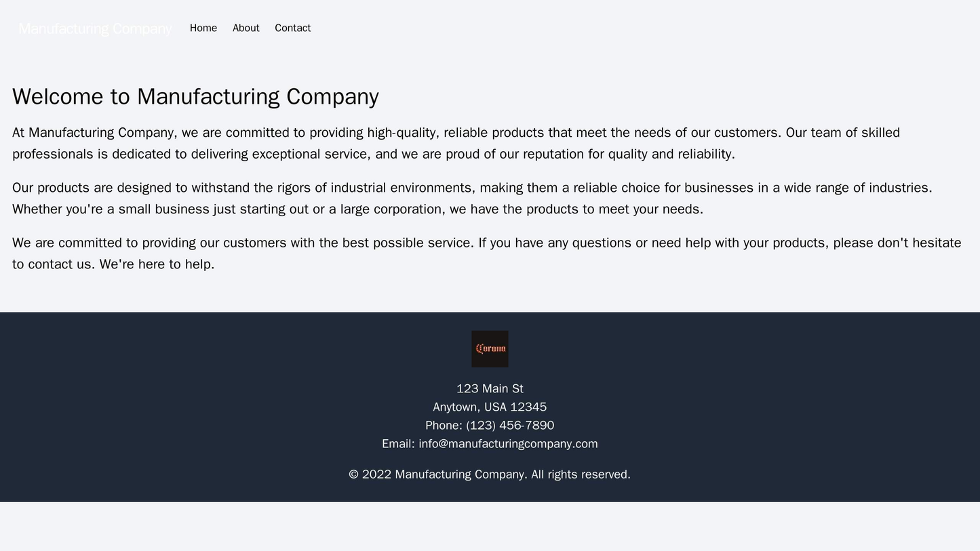Select the paragraph about customer service
This screenshot has height=551, width=980.
[x=488, y=239]
